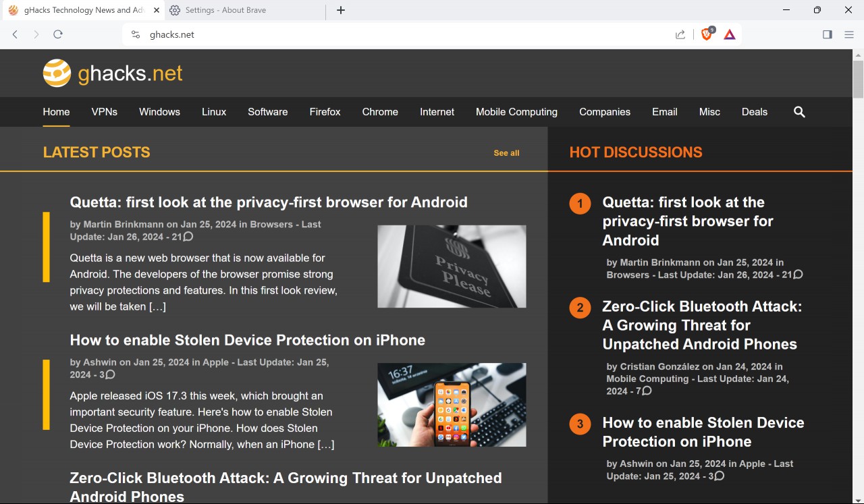Click the HOT DISCUSSIONS heading
This screenshot has height=504, width=864.
(636, 152)
